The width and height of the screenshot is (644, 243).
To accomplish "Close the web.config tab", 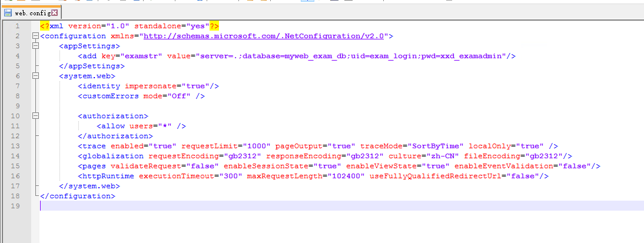I will (x=55, y=13).
